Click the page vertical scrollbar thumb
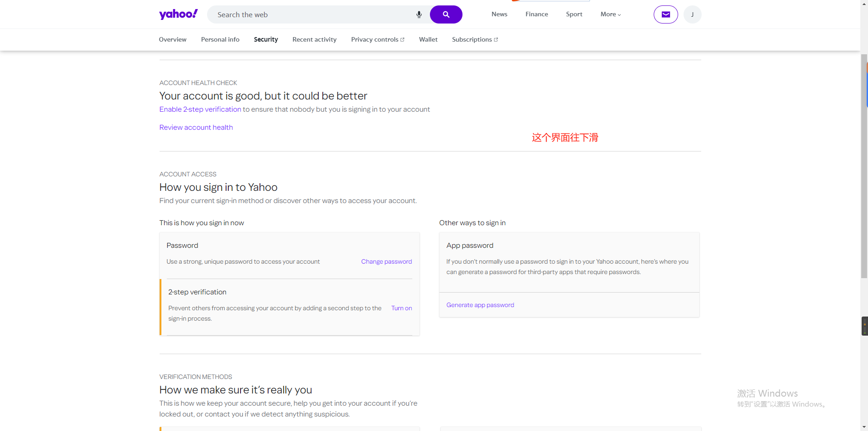 [x=864, y=165]
